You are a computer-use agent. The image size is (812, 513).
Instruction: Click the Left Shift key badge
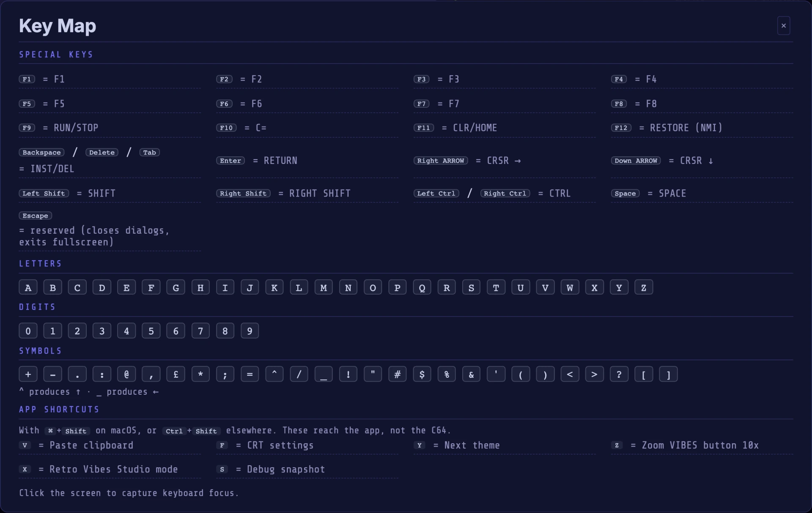click(x=44, y=193)
